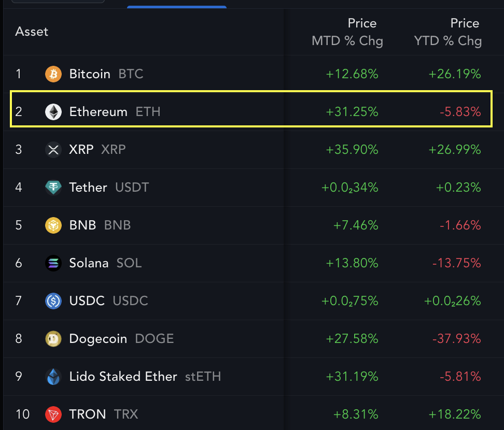This screenshot has height=430, width=504.
Task: Click the Lido Staked Ether logo
Action: click(52, 376)
